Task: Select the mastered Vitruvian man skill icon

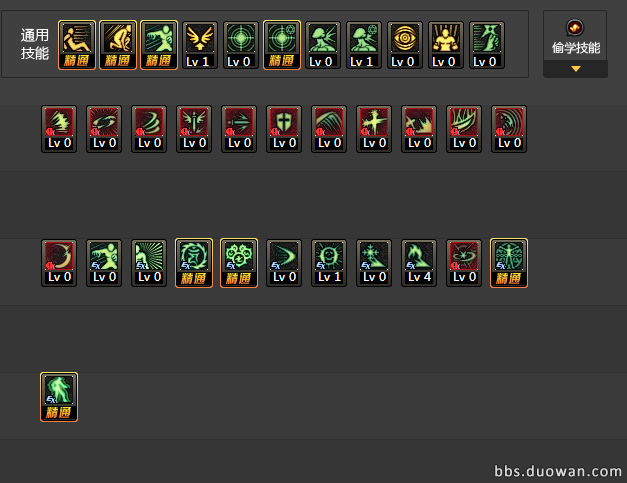Action: click(x=509, y=263)
